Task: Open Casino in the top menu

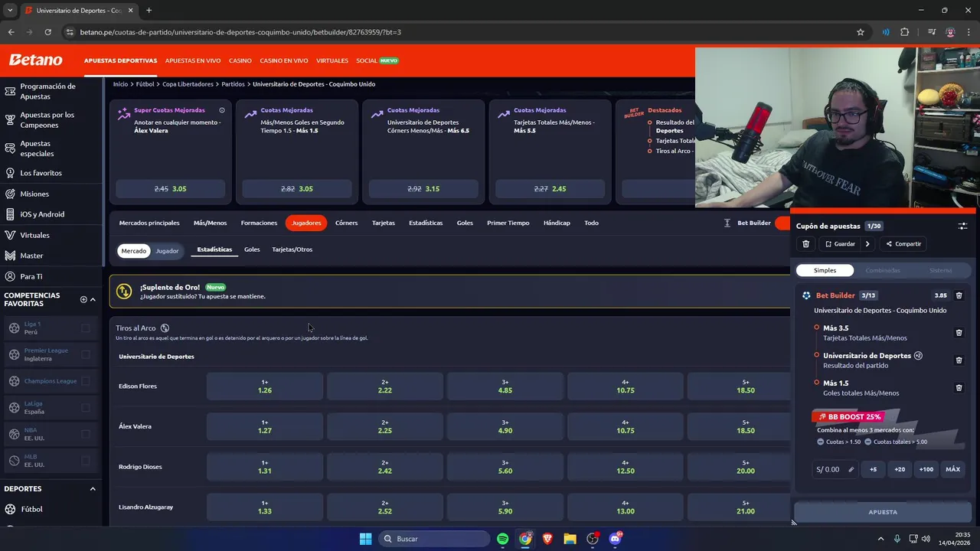Action: [x=240, y=60]
